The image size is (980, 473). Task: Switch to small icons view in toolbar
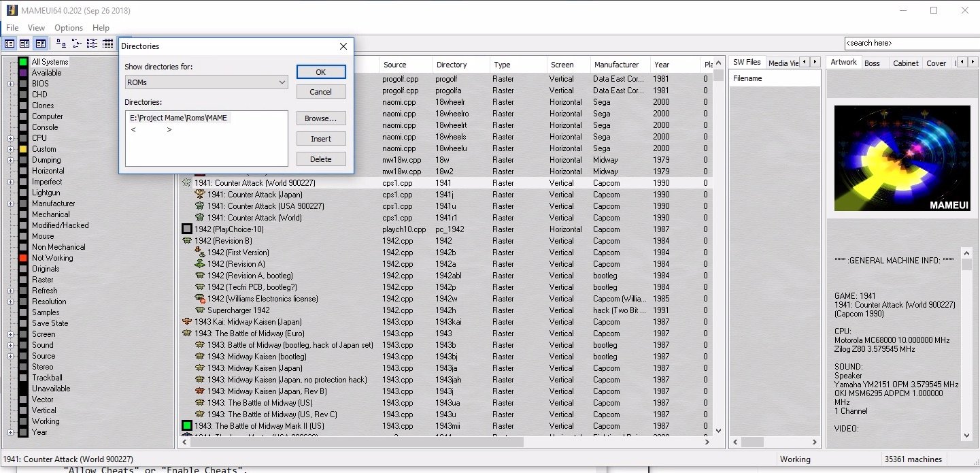pos(77,44)
